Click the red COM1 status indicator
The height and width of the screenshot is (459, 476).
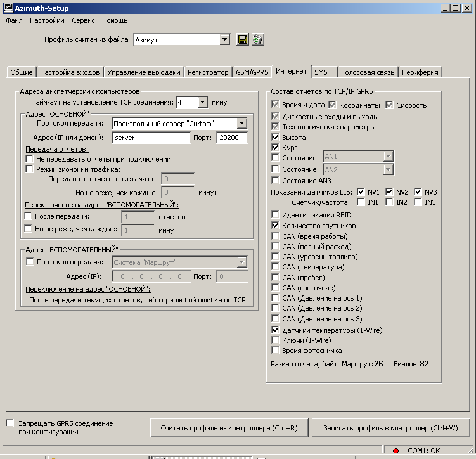[x=396, y=451]
